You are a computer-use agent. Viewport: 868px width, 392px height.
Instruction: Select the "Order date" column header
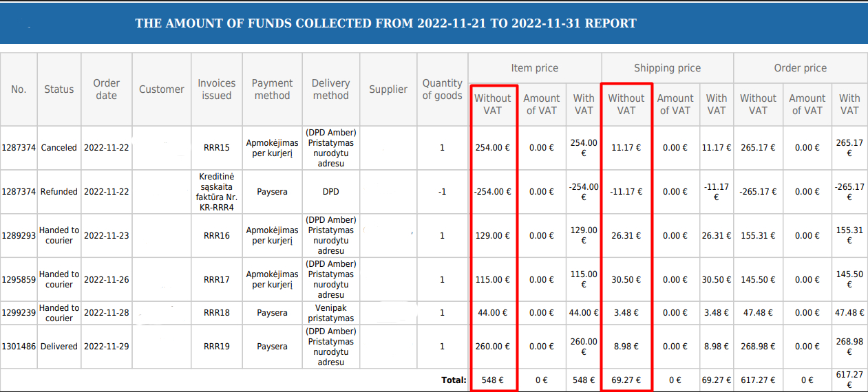pyautogui.click(x=107, y=89)
